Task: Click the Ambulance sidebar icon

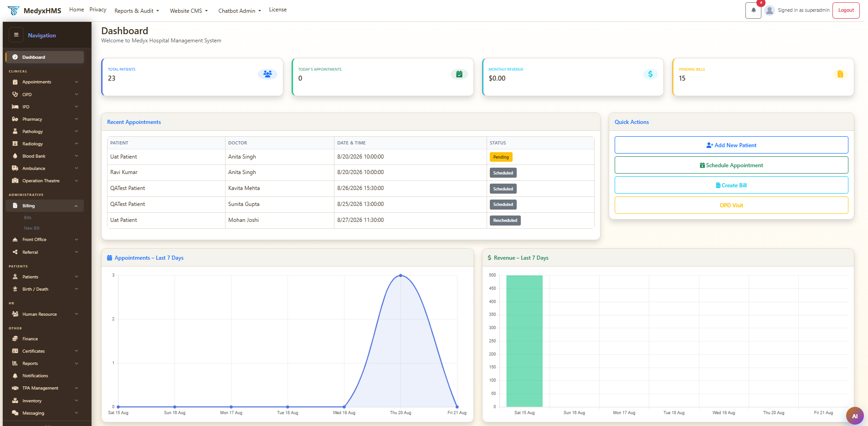Action: 15,168
